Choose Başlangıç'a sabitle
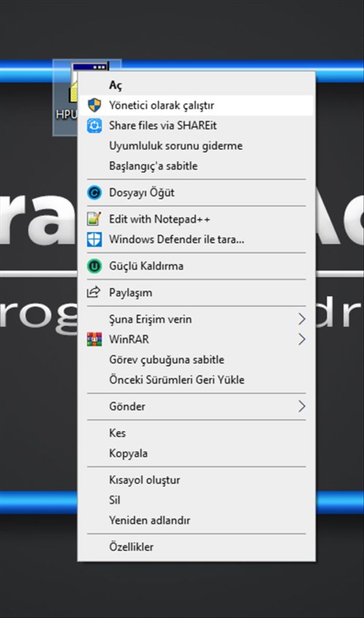 coord(196,166)
